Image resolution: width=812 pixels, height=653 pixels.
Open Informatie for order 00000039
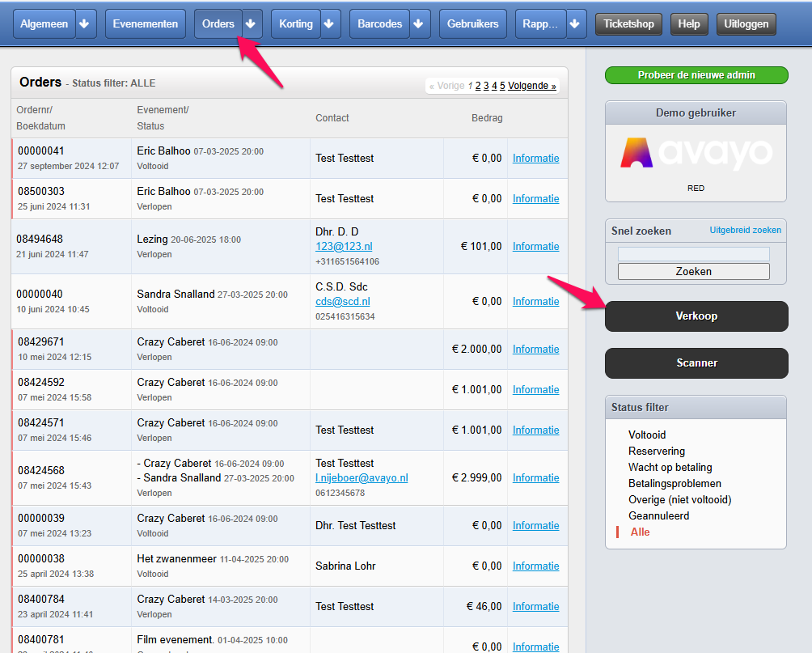click(x=536, y=525)
